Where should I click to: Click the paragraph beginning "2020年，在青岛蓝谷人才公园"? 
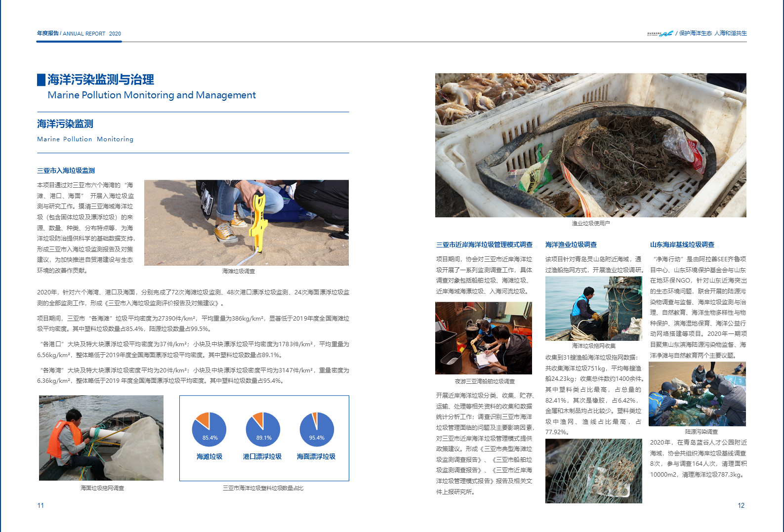point(699,458)
